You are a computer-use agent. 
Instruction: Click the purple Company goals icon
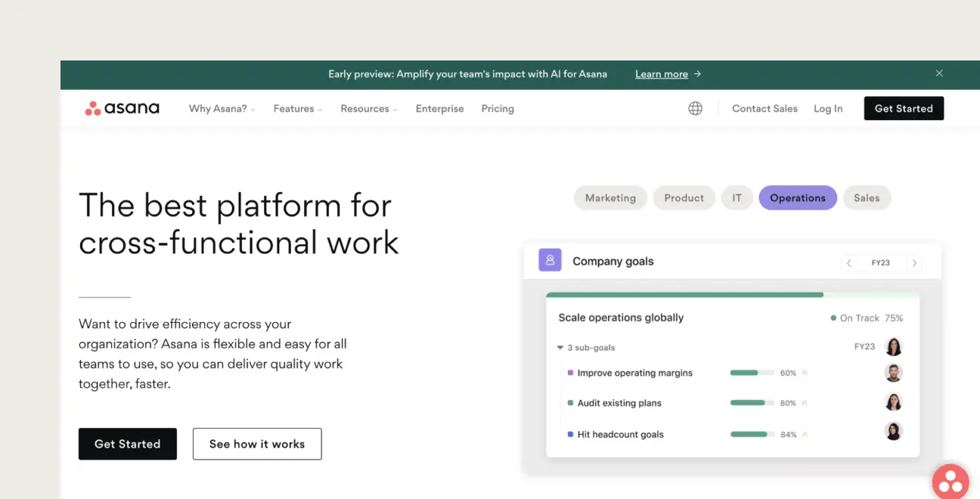[550, 260]
